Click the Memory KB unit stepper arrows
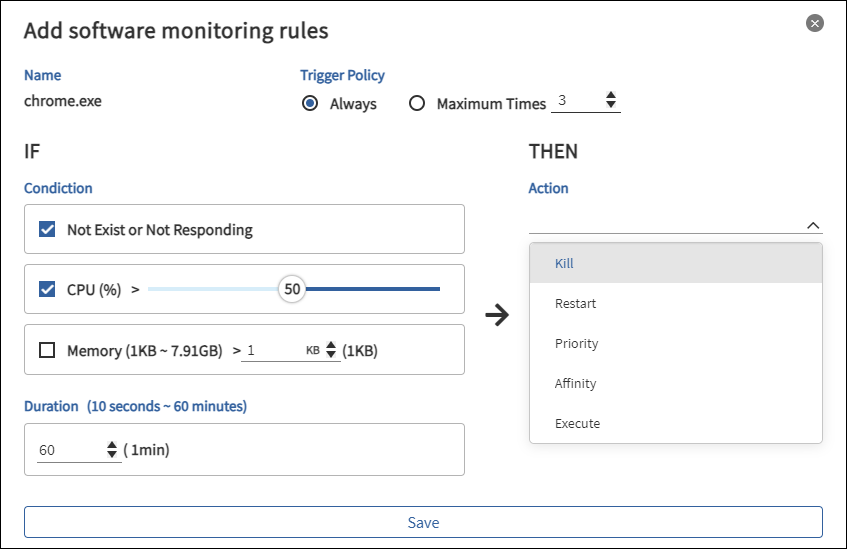The width and height of the screenshot is (847, 549). pos(332,351)
